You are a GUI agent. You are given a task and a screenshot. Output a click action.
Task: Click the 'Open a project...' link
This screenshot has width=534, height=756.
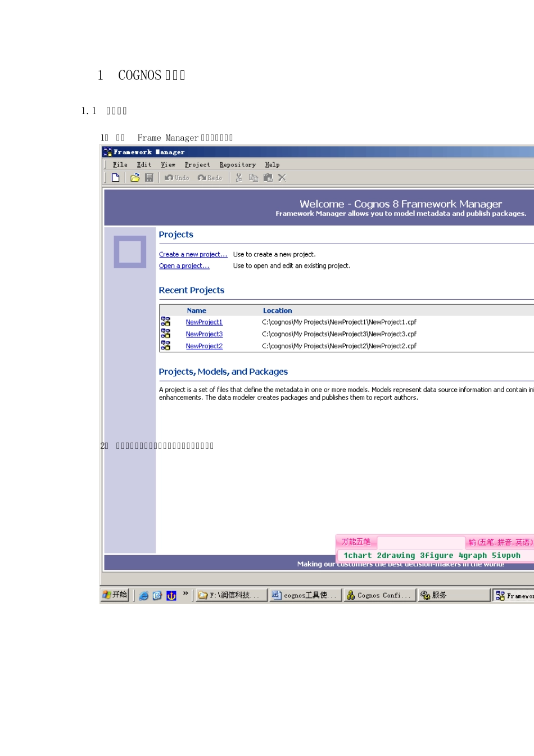[x=184, y=266]
